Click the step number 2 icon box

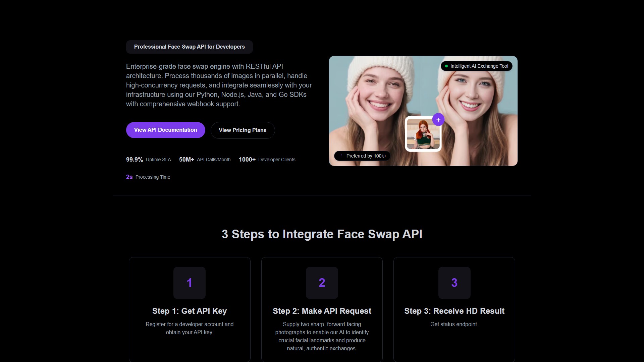point(322,283)
